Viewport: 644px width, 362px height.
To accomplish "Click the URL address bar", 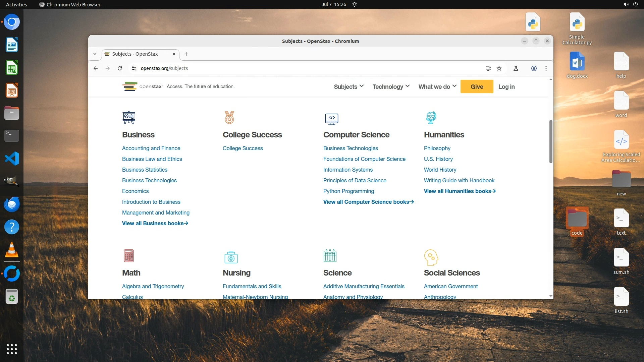I will click(302, 68).
